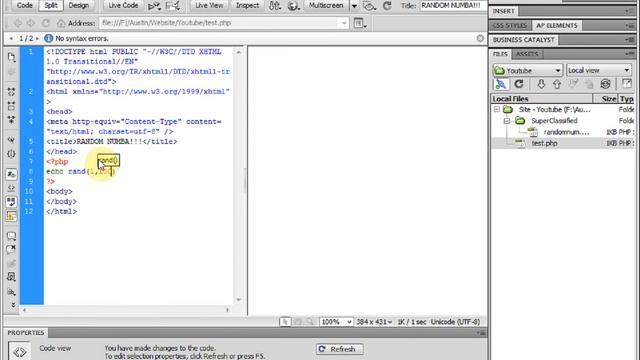640x360 pixels.
Task: Click the Apply Comment icon
Action: 11,236
